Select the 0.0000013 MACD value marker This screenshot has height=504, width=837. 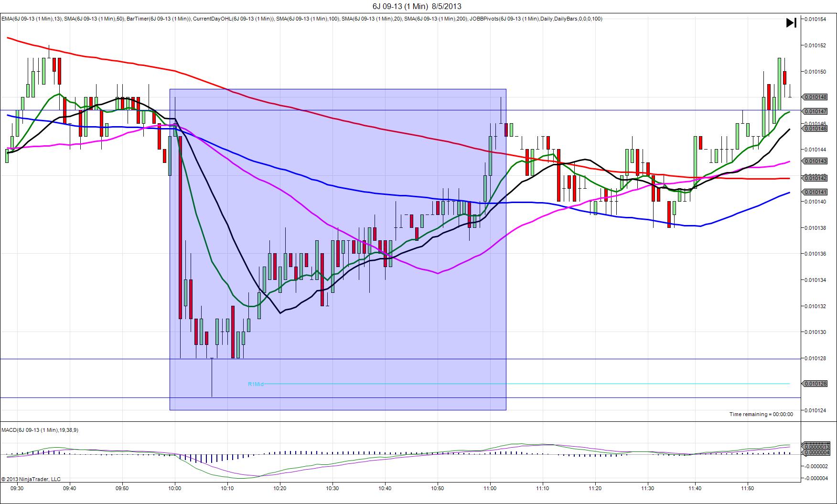816,447
